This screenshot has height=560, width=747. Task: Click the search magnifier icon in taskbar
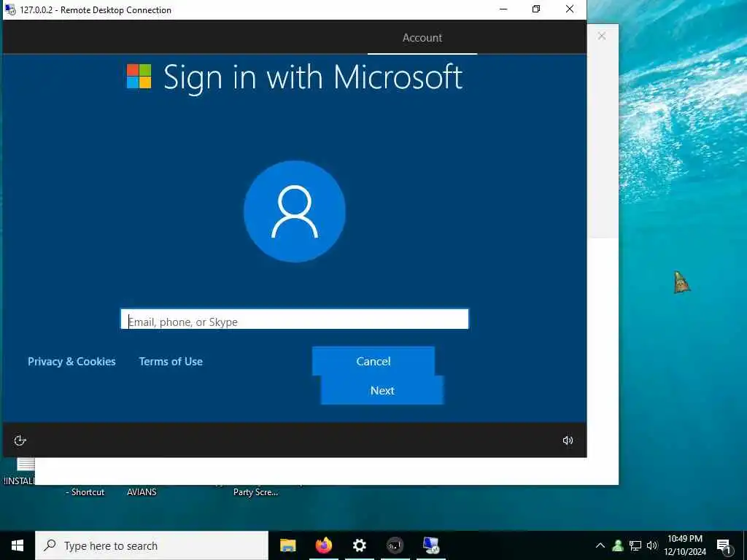point(50,545)
